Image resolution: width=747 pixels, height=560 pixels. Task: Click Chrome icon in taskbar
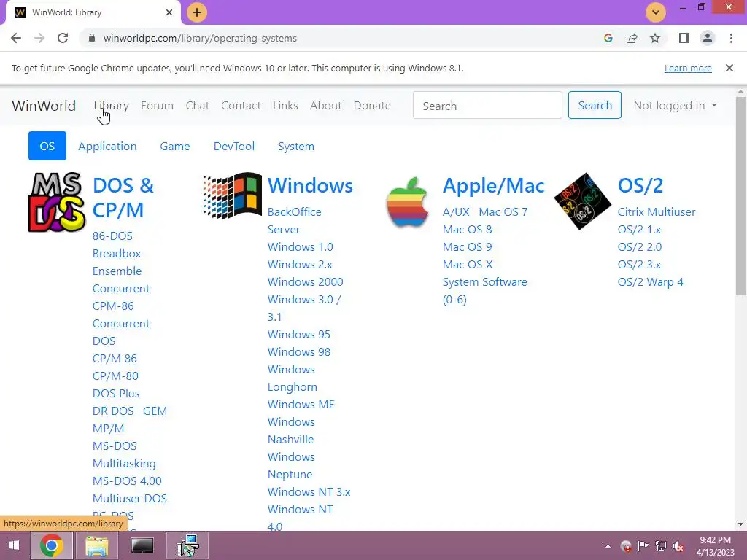pyautogui.click(x=52, y=545)
